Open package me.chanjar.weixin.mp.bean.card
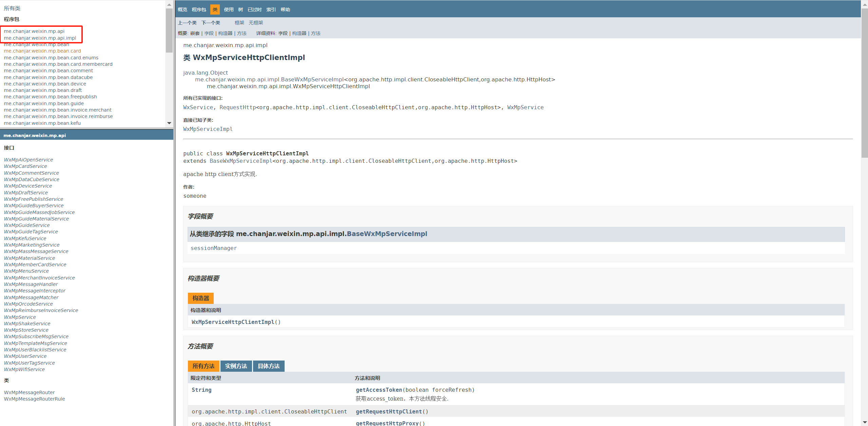 (x=42, y=51)
